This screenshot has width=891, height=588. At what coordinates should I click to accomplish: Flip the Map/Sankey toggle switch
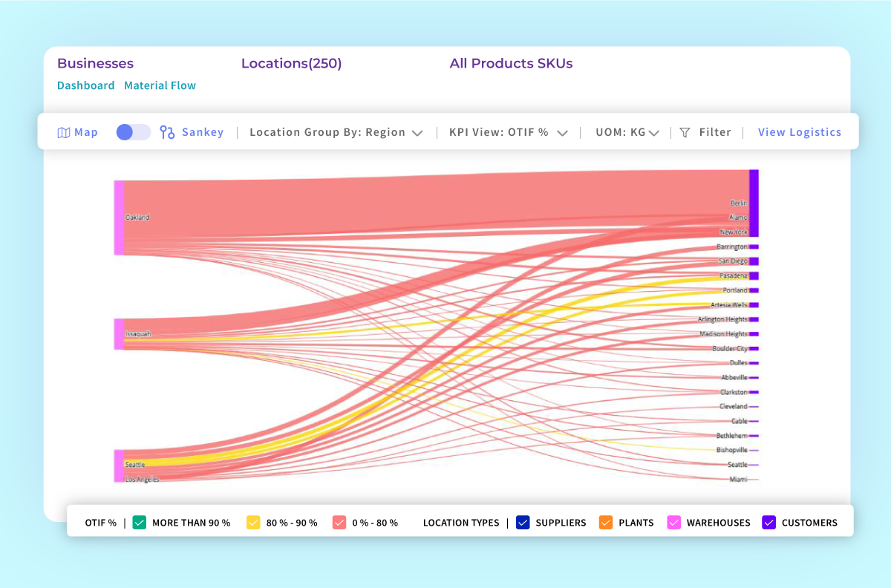click(132, 131)
